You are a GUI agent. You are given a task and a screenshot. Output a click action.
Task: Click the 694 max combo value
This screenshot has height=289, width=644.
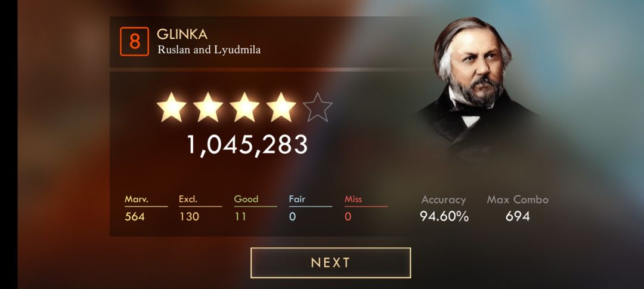tap(518, 216)
